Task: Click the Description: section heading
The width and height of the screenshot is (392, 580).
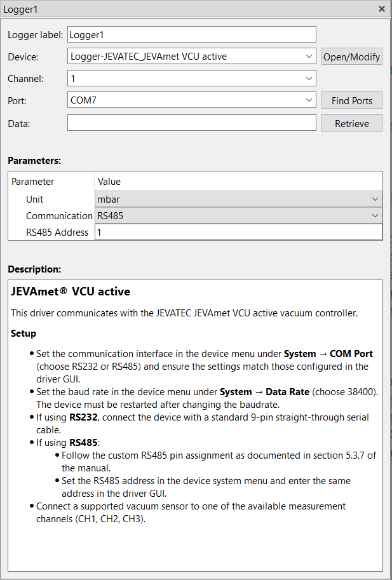Action: (34, 269)
